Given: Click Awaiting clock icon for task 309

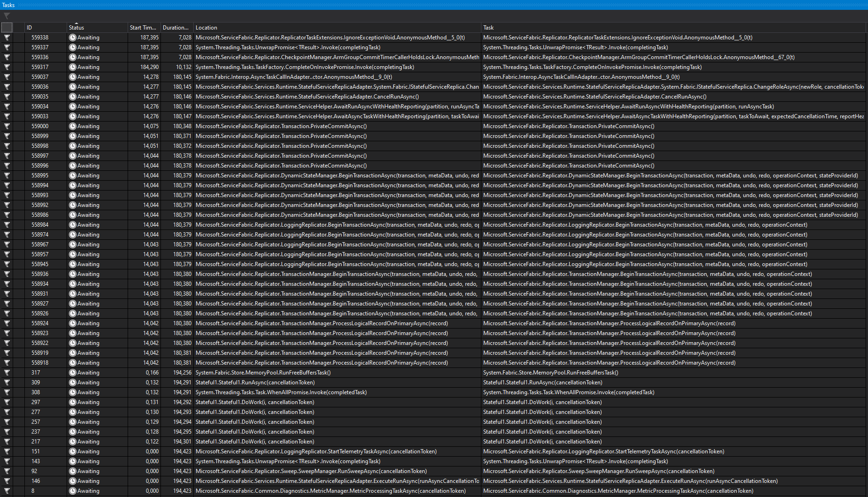Looking at the screenshot, I should click(73, 382).
